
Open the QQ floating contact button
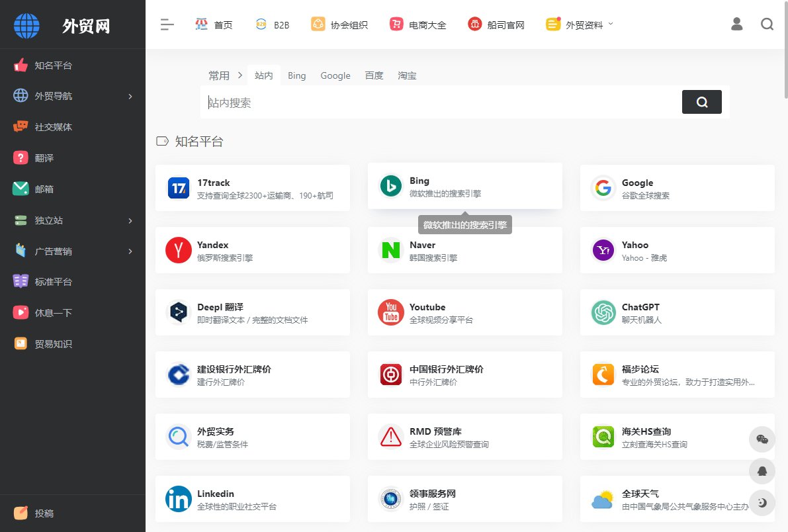(x=762, y=471)
